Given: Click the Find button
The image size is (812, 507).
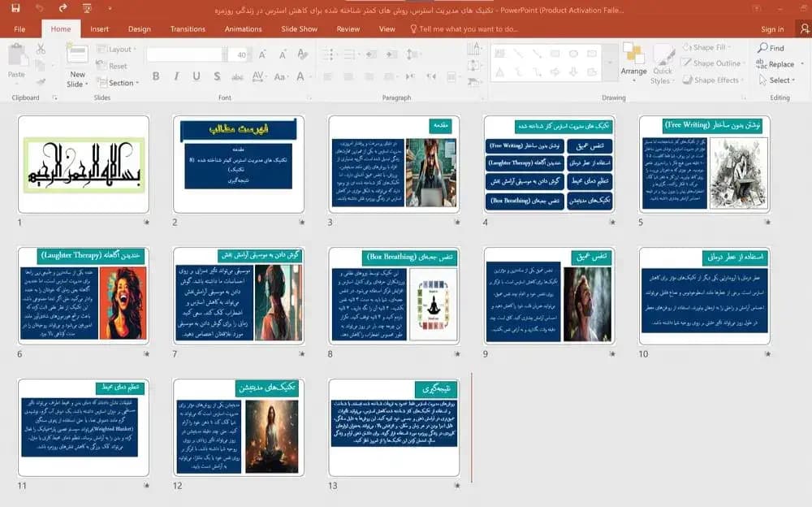Looking at the screenshot, I should coord(771,48).
